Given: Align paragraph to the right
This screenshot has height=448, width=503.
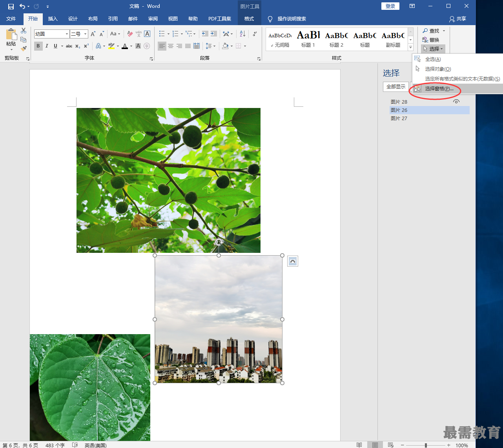Looking at the screenshot, I should [179, 46].
